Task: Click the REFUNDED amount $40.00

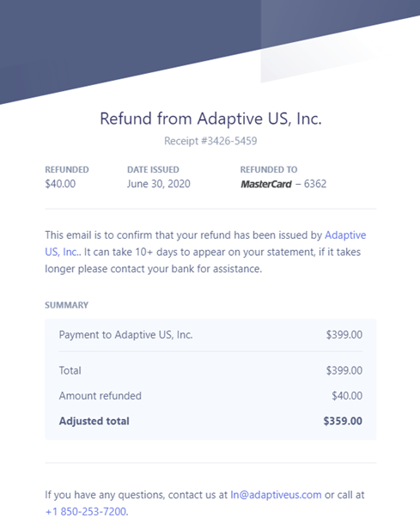Action: [x=60, y=184]
